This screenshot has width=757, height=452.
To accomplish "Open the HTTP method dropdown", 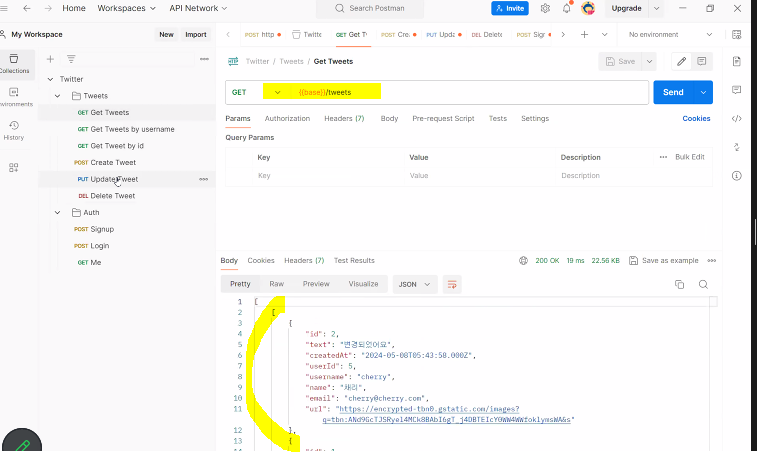I will [277, 92].
